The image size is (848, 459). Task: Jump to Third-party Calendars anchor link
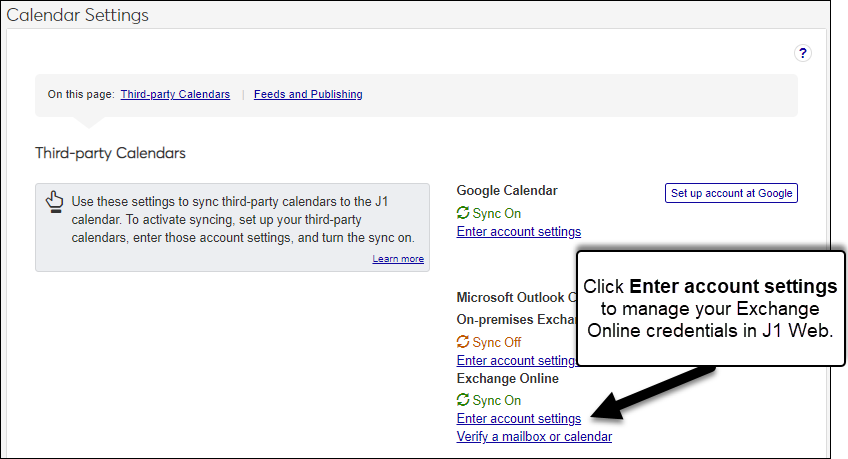pyautogui.click(x=175, y=95)
